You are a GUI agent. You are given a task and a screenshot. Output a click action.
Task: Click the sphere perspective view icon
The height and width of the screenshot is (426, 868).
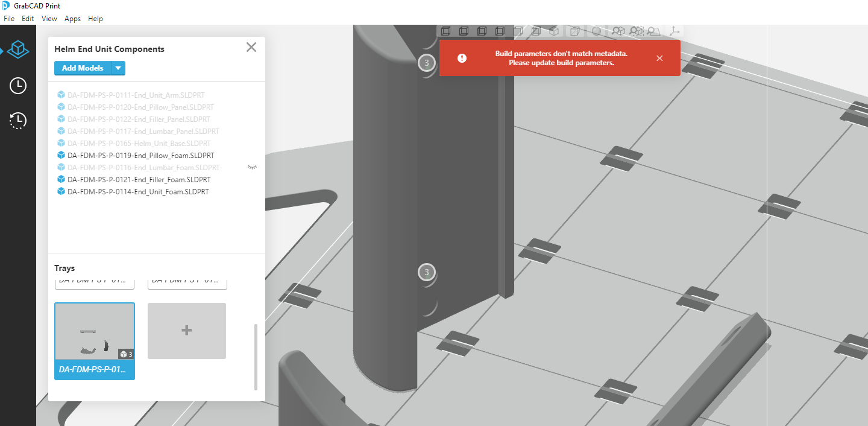click(x=596, y=31)
